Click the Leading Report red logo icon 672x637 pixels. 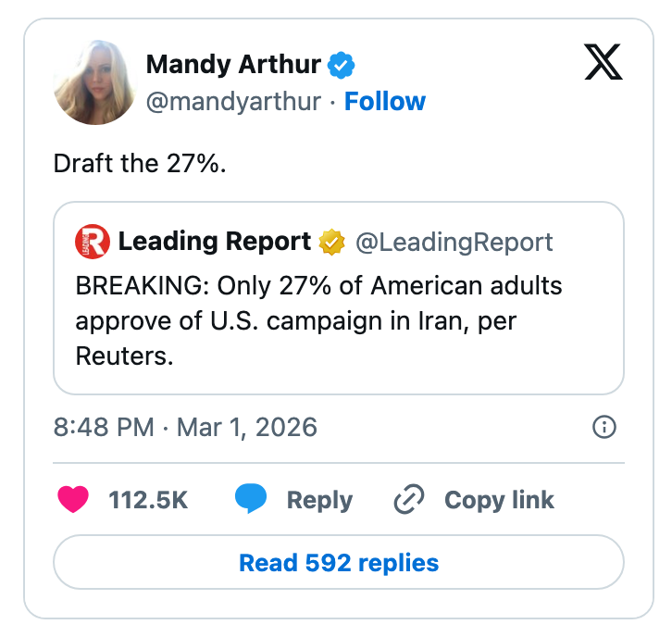click(92, 242)
